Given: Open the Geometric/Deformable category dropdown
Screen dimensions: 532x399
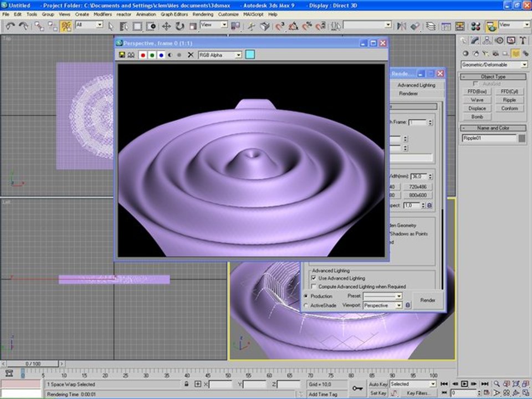Looking at the screenshot, I should [x=494, y=64].
